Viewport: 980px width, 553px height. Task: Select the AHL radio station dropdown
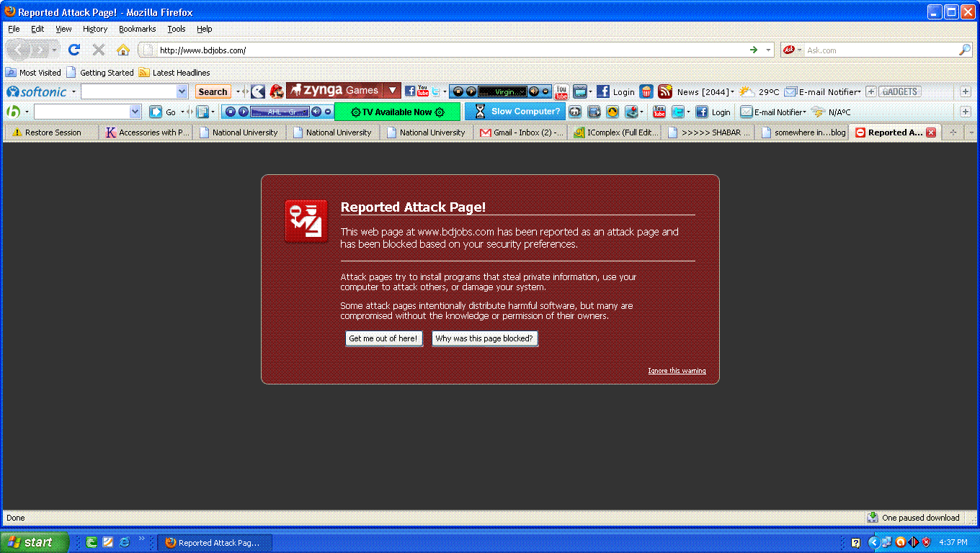tap(280, 112)
